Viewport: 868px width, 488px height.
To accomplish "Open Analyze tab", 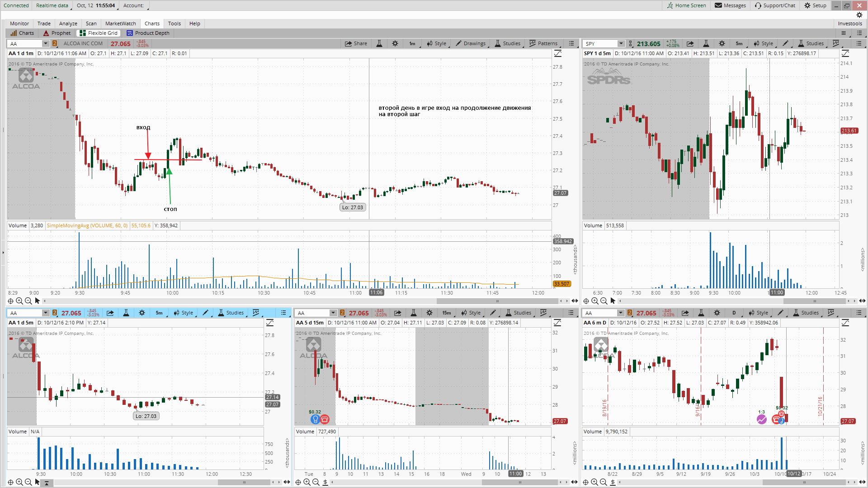I will (x=68, y=23).
